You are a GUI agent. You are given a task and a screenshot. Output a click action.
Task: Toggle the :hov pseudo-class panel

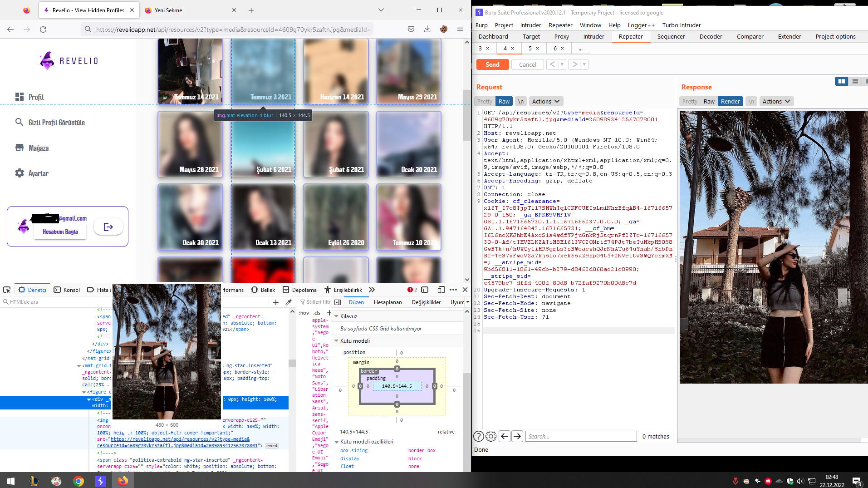click(304, 313)
